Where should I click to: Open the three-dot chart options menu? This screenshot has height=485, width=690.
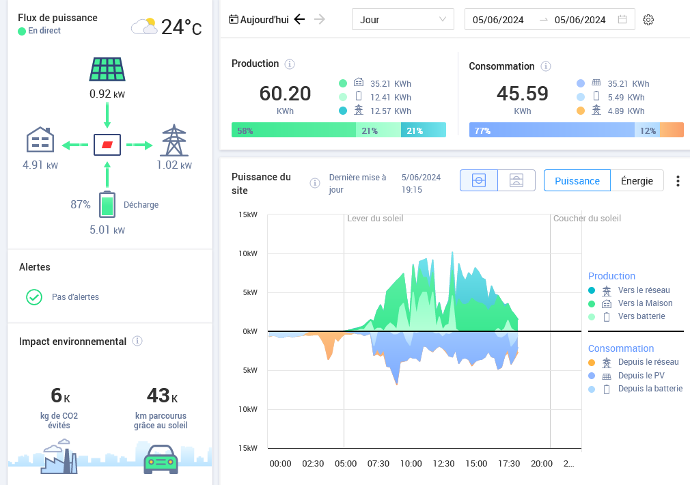click(678, 181)
